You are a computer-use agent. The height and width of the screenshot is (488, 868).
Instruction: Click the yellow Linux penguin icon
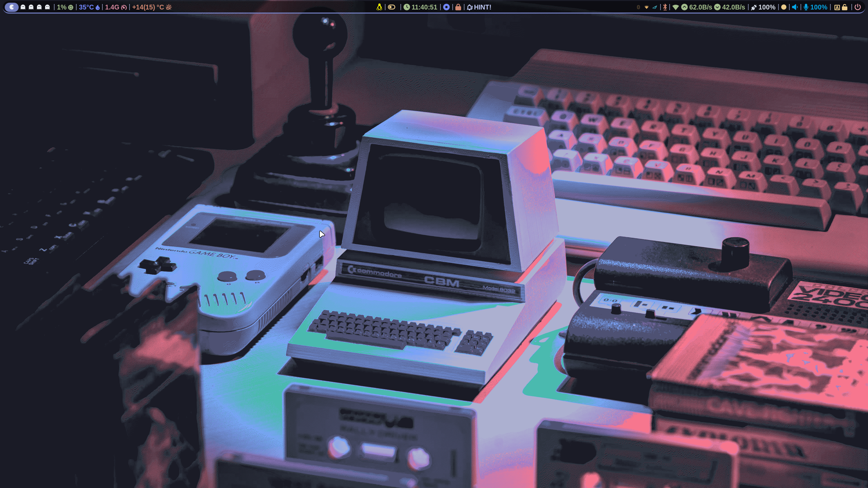[x=379, y=7]
